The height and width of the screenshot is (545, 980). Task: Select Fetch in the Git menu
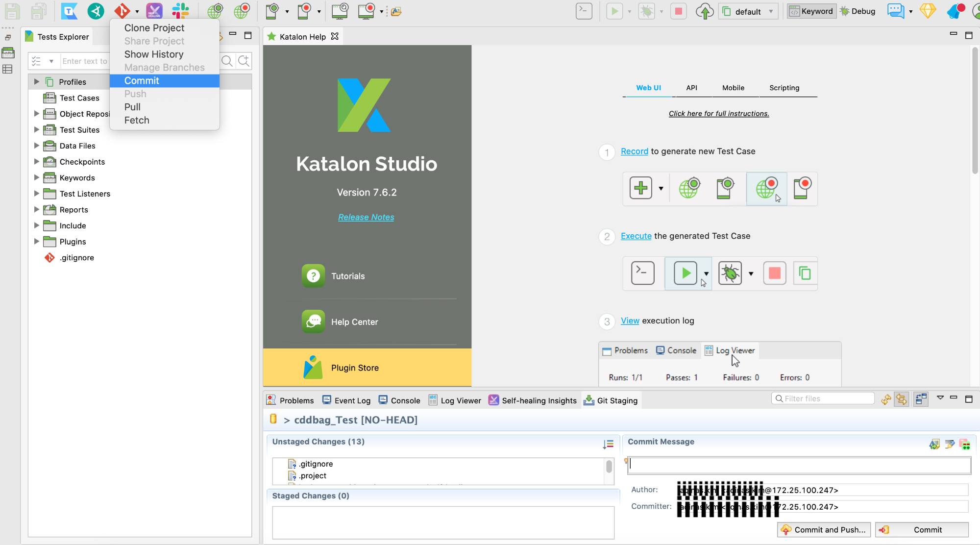click(x=165, y=120)
